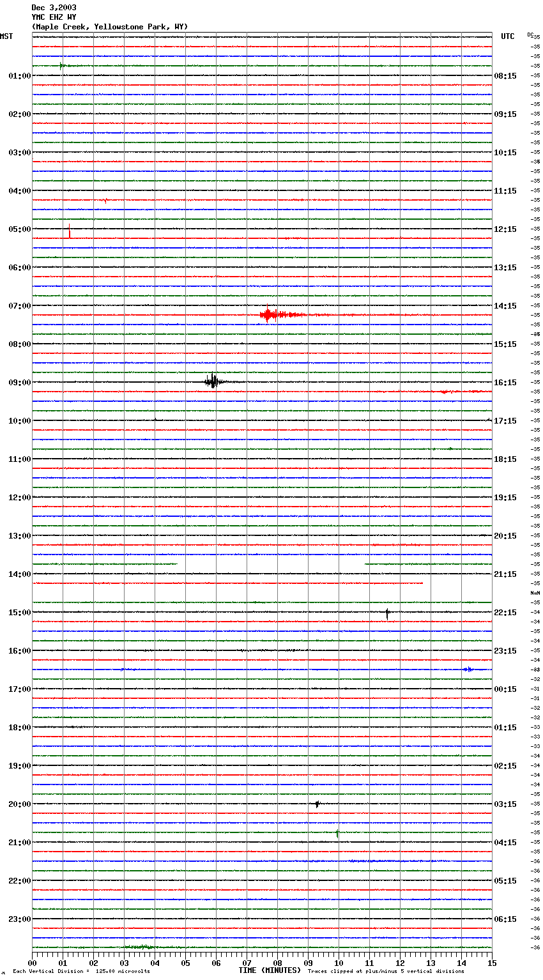The image size is (543, 980).
Task: Click minute tick label 08 on bottom axis
Action: click(x=277, y=963)
